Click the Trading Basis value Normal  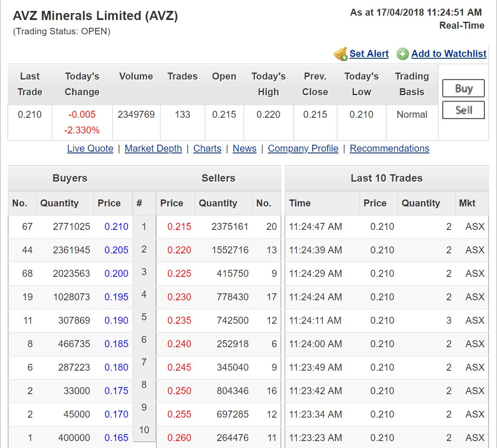click(412, 114)
